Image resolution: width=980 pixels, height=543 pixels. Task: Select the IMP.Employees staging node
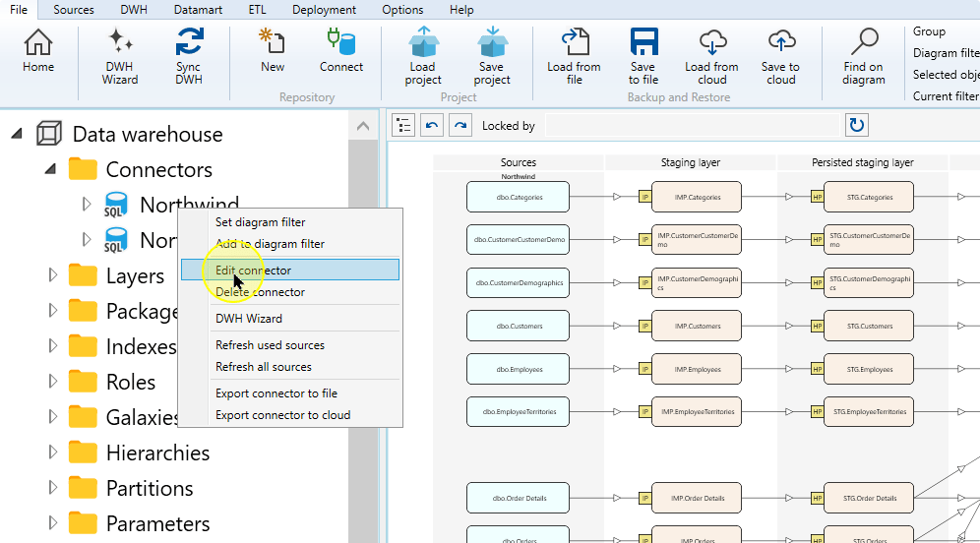point(697,369)
